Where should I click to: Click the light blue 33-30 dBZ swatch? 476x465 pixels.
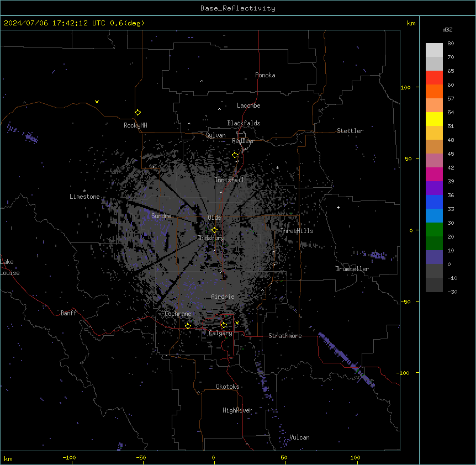[x=434, y=216]
